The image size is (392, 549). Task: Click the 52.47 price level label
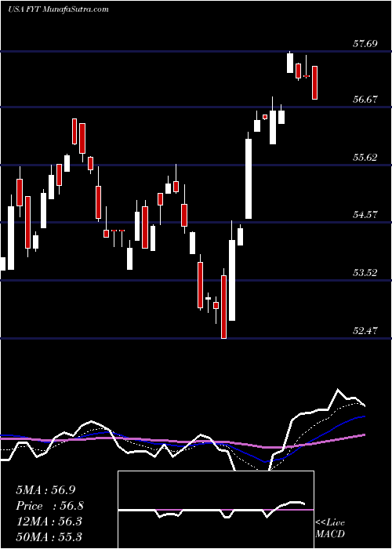[365, 330]
